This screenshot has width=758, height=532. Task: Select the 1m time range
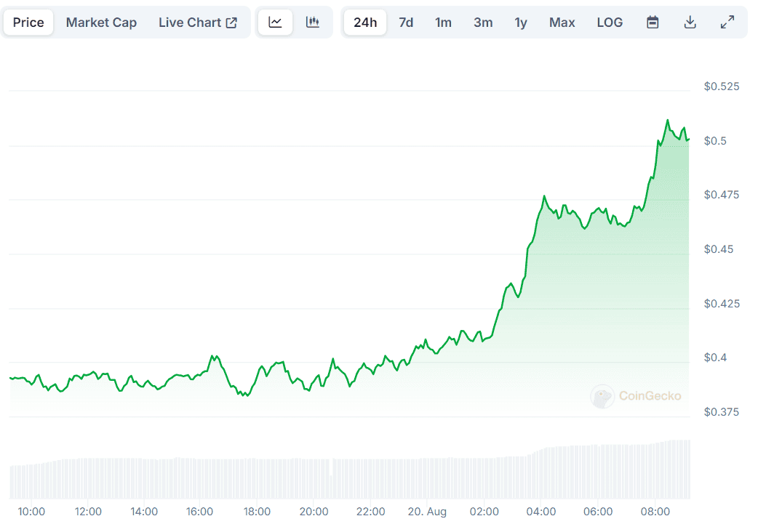(443, 23)
